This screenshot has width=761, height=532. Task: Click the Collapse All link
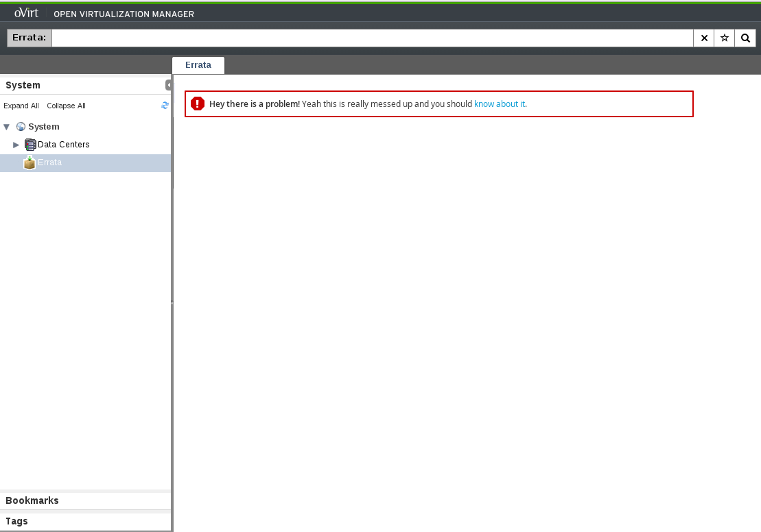click(x=66, y=106)
